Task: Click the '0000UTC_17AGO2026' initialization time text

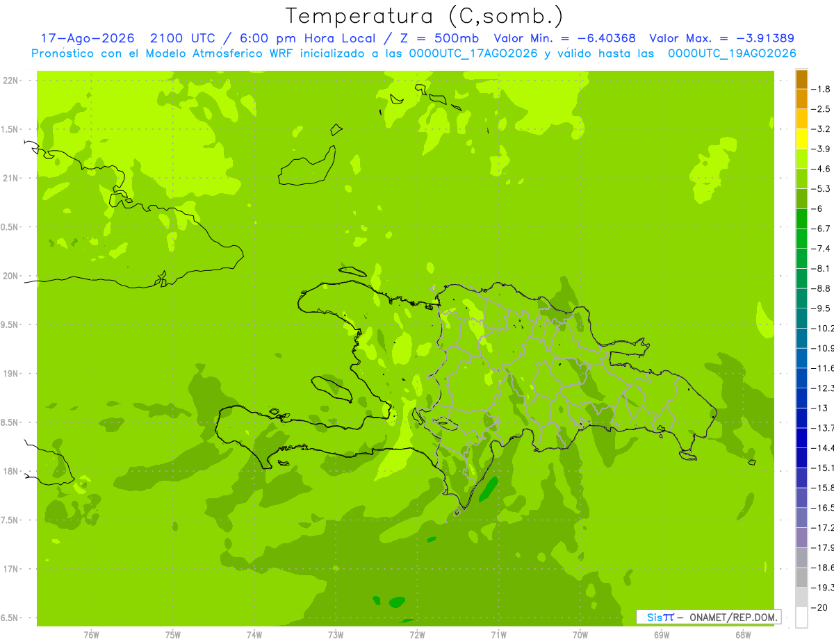Action: click(x=473, y=53)
